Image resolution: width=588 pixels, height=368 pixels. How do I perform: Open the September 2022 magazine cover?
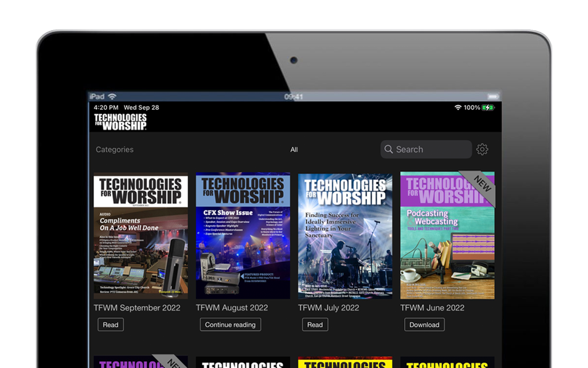point(141,236)
